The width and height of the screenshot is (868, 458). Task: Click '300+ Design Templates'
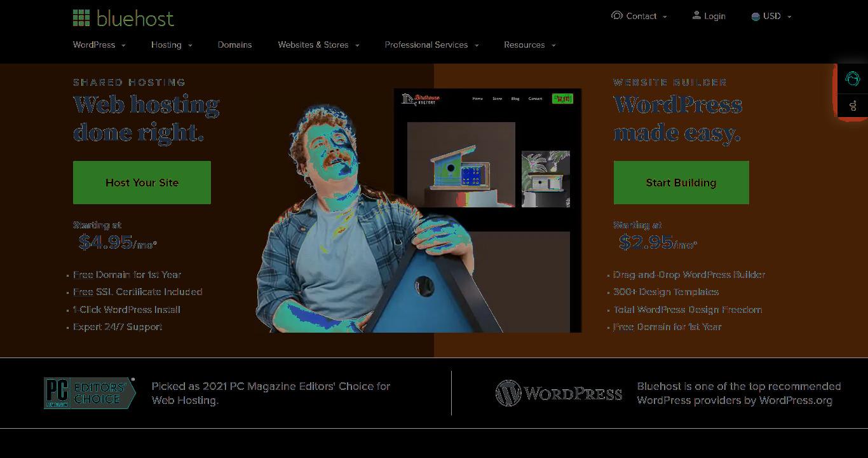coord(666,292)
